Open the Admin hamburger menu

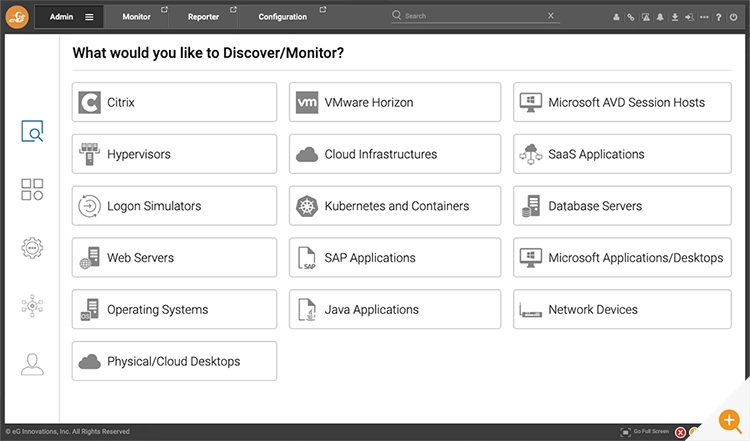point(89,17)
